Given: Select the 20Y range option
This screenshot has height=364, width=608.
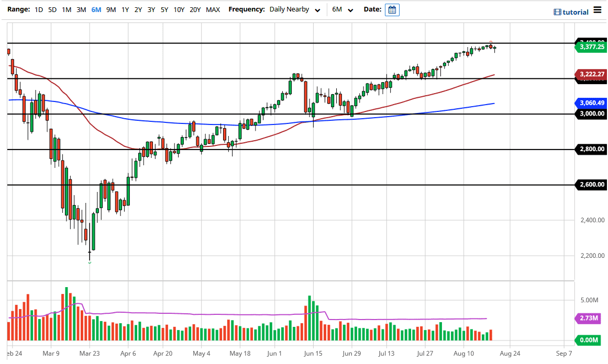Looking at the screenshot, I should pos(194,9).
